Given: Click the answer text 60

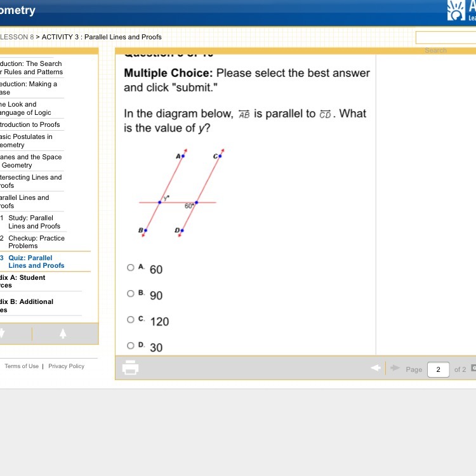Looking at the screenshot, I should coord(156,270).
